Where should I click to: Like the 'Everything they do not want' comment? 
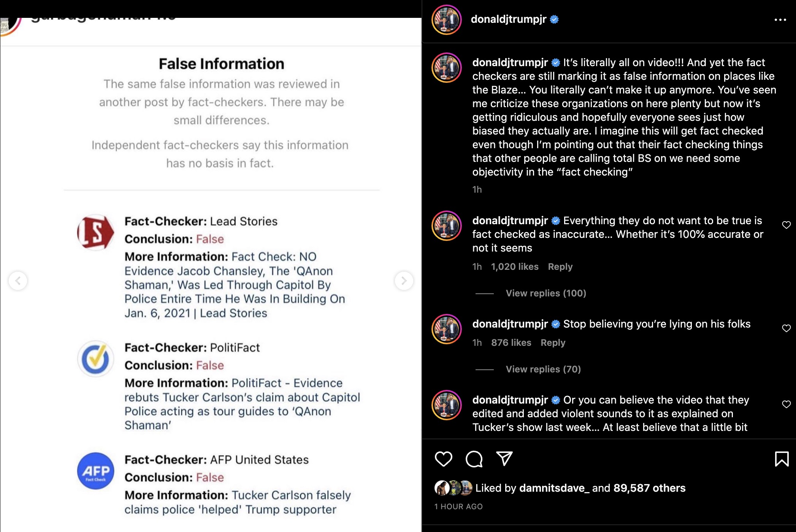[786, 225]
